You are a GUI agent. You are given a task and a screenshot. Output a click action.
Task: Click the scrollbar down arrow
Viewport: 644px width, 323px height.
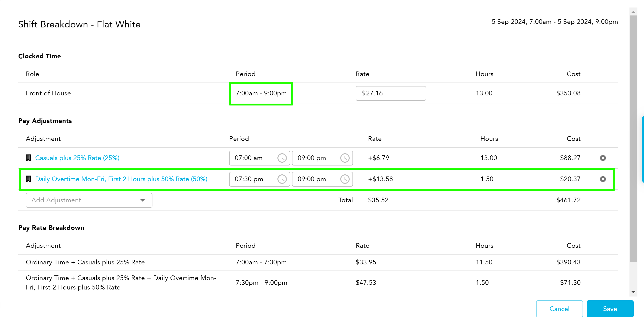(x=633, y=292)
